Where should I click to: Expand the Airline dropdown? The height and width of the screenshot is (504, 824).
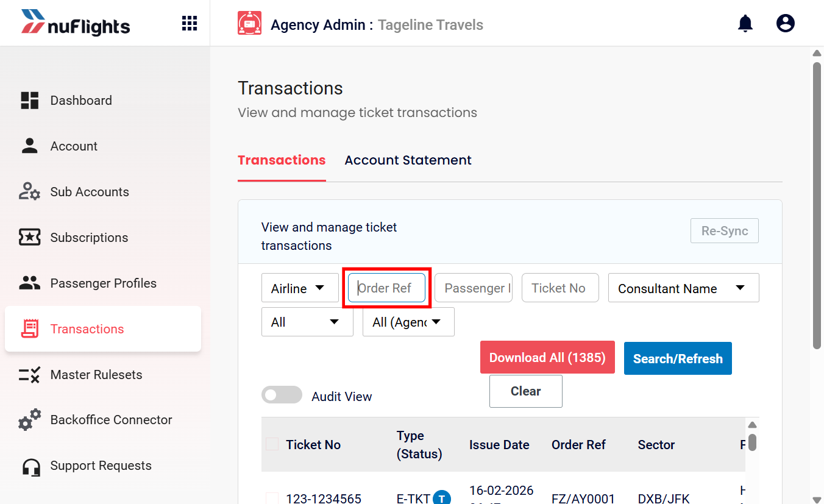click(300, 288)
